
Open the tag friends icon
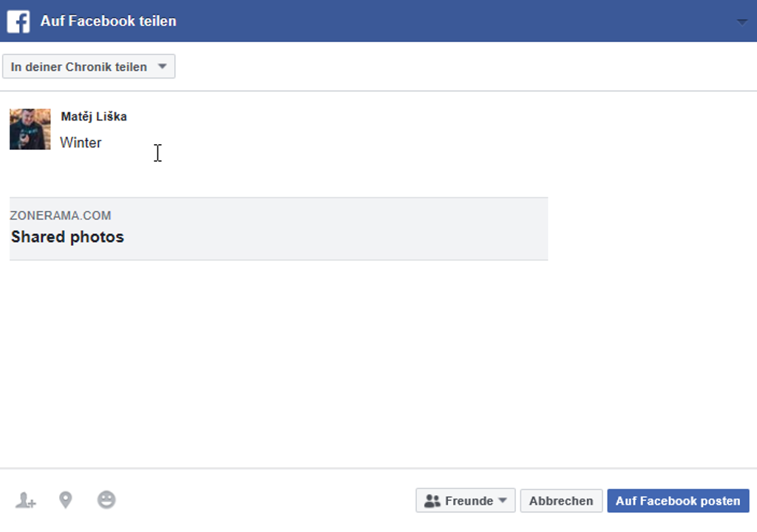pyautogui.click(x=26, y=501)
